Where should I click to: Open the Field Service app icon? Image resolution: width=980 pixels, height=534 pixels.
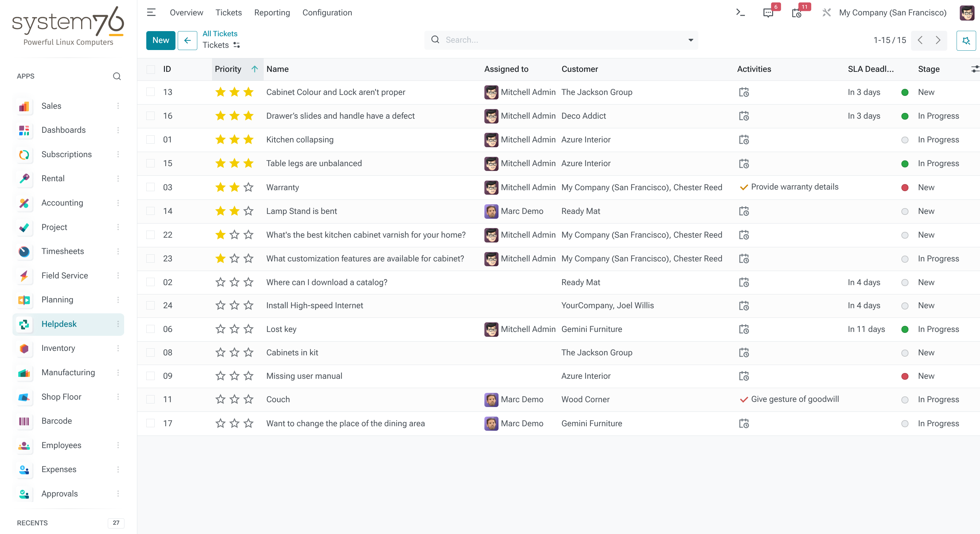24,276
